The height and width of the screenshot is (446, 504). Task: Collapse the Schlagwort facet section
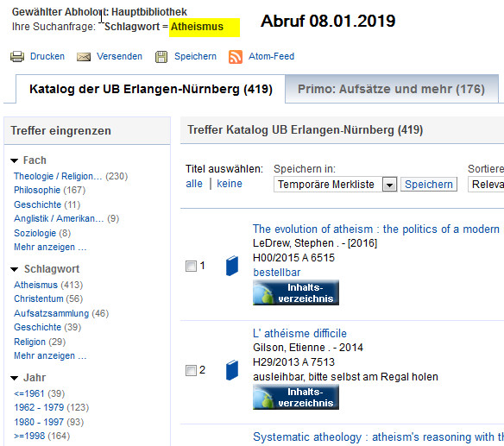pyautogui.click(x=15, y=269)
